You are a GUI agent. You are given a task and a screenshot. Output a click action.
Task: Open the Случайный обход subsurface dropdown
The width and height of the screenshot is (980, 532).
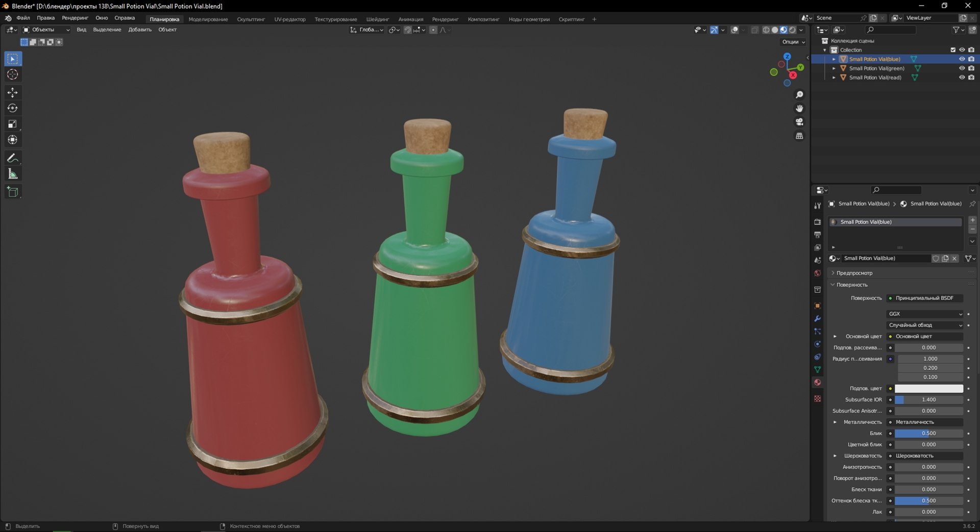tap(925, 325)
